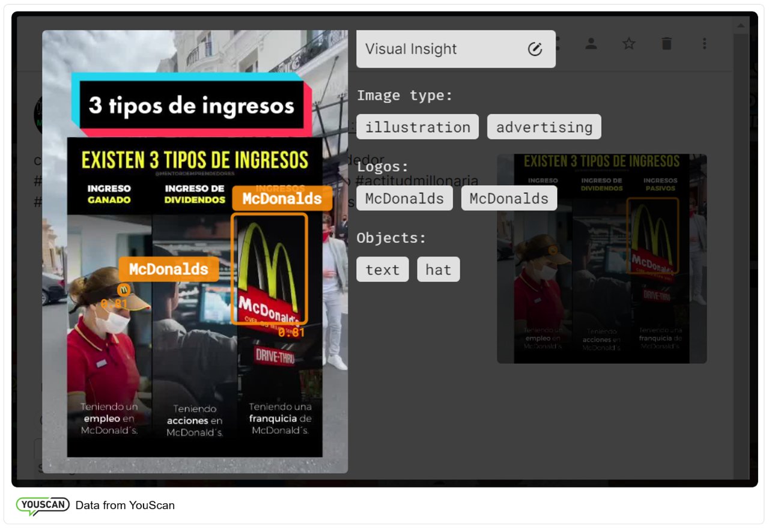Toggle the 'advertising' image type tag
The height and width of the screenshot is (532, 769).
[x=544, y=127]
